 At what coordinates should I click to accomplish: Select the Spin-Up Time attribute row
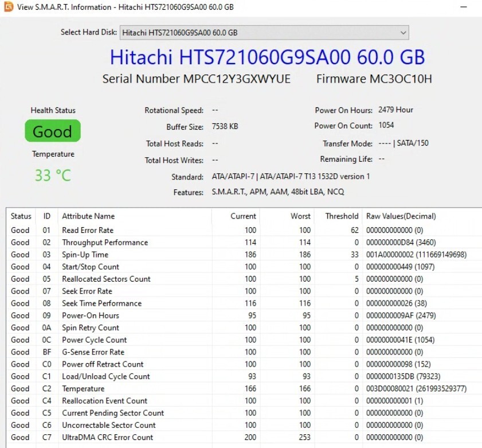click(244, 255)
